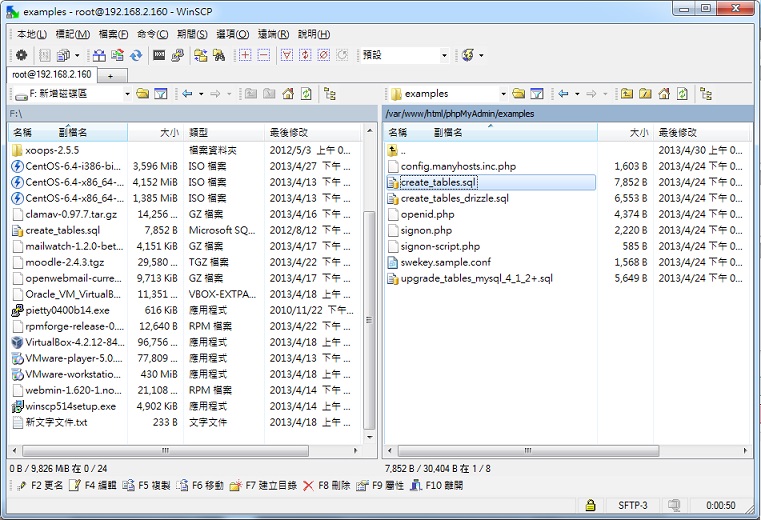Click the unselect files minus icon
Screen dimensions: 761x520
pyautogui.click(x=264, y=55)
